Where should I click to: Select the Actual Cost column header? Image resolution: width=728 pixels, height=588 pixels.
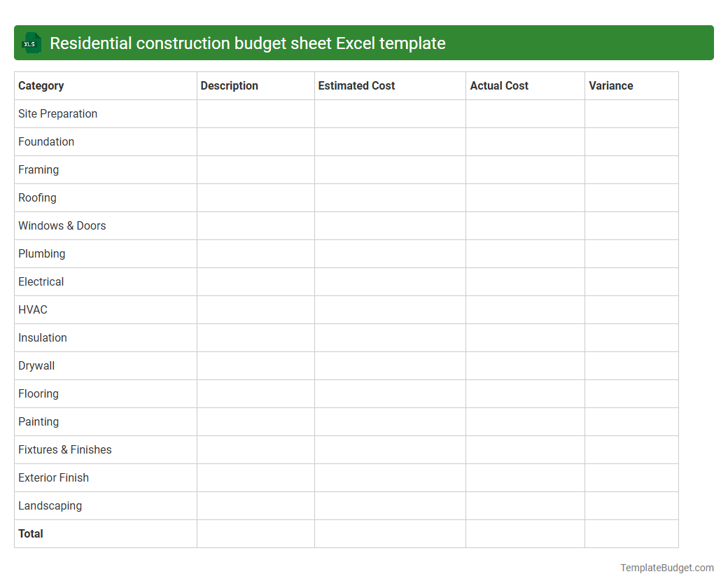(499, 85)
